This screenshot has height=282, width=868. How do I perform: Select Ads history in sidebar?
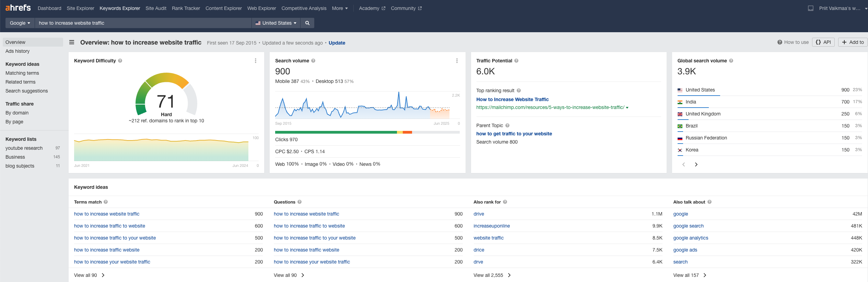17,51
